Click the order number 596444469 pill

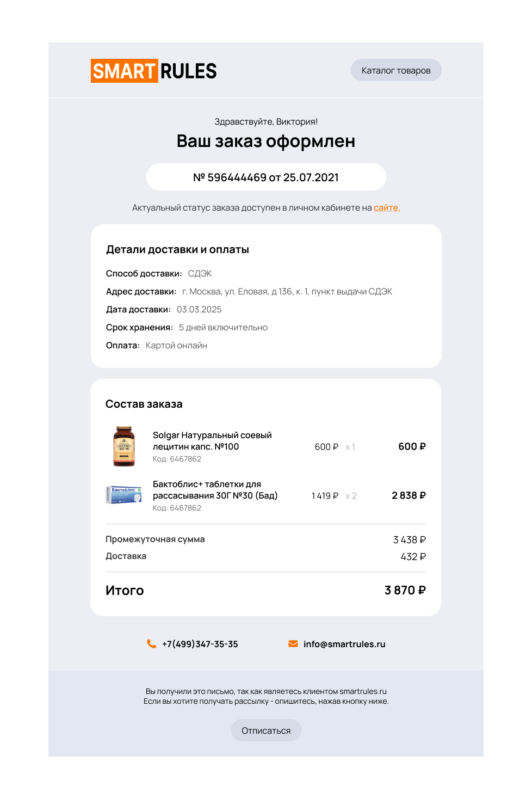[x=266, y=177]
